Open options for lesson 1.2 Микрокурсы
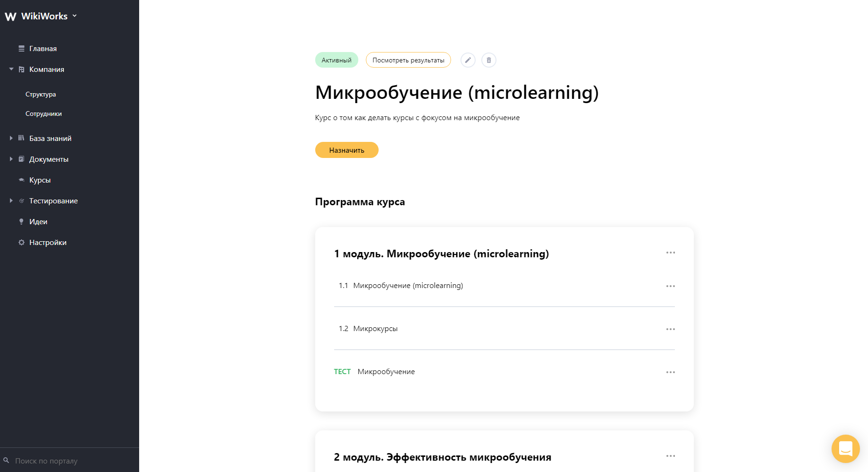 pyautogui.click(x=671, y=329)
